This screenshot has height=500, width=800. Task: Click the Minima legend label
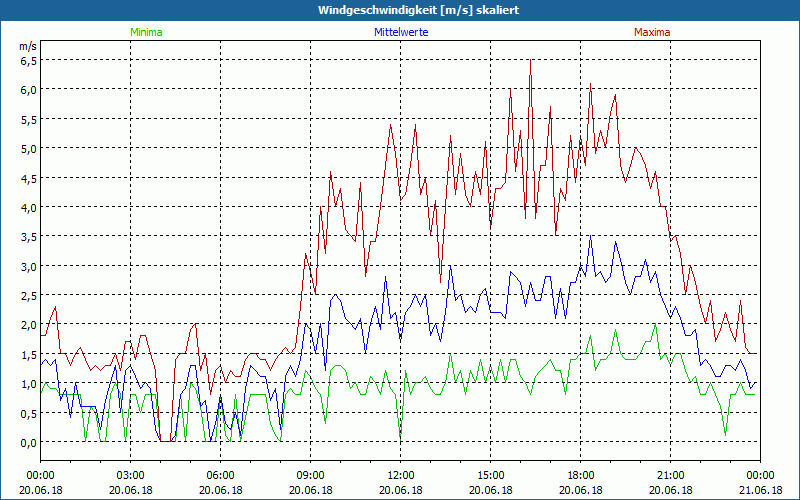point(146,32)
